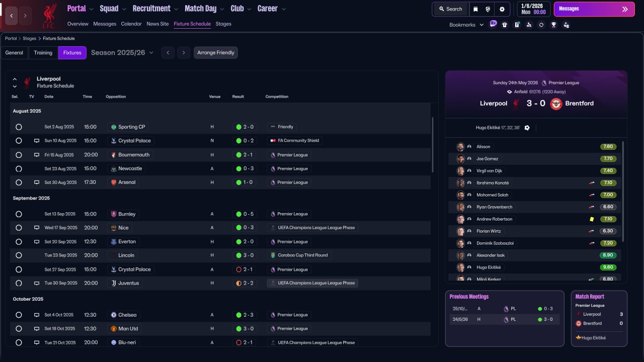Screen dimensions: 644x362
Task: Select the Sporting CP fixture radio button
Action: point(19,127)
